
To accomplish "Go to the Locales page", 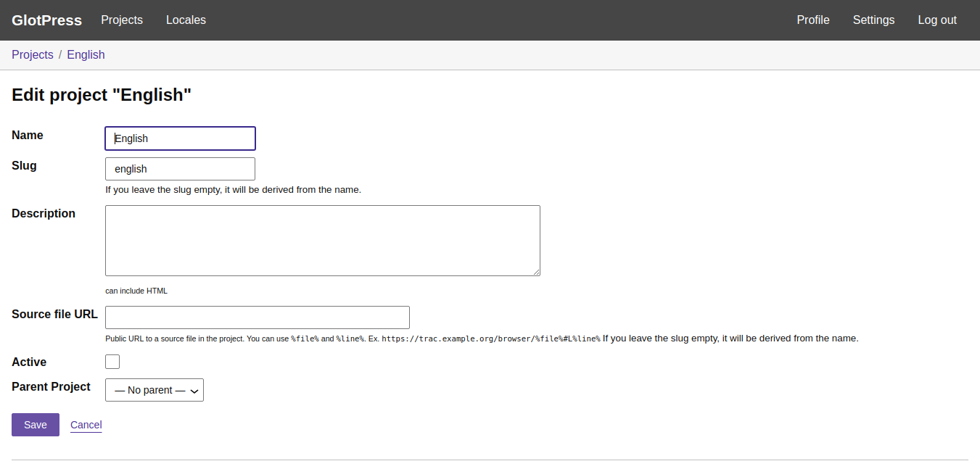I will click(x=186, y=20).
